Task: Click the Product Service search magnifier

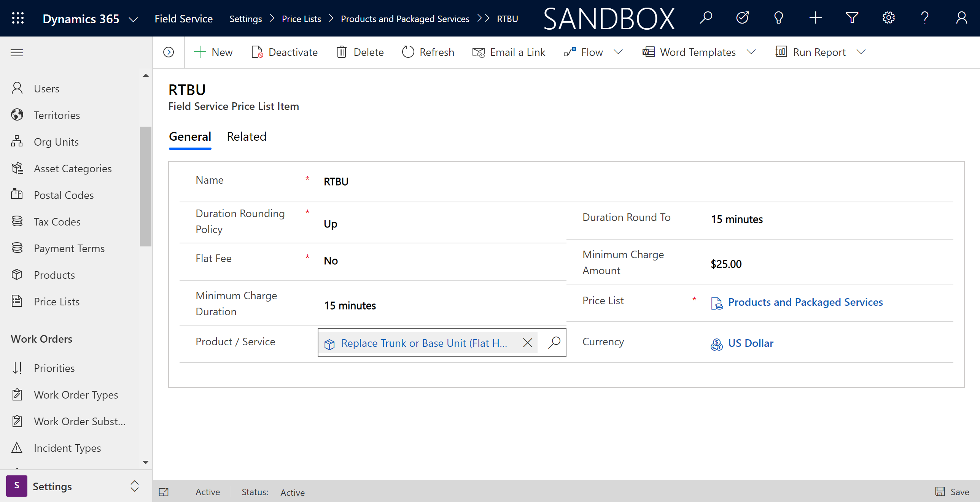Action: [553, 343]
